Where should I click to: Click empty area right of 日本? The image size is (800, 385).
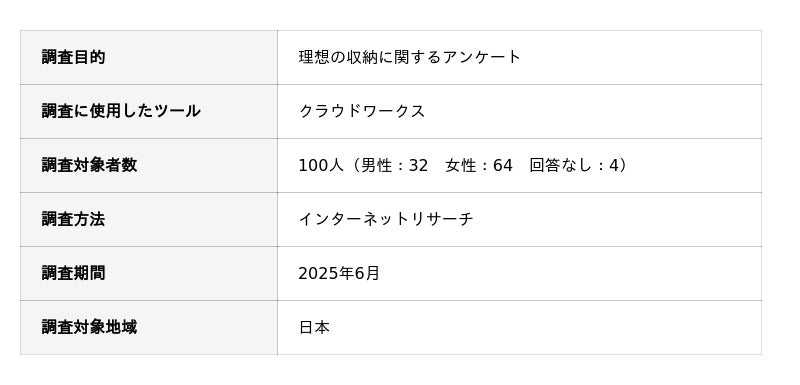(546, 327)
